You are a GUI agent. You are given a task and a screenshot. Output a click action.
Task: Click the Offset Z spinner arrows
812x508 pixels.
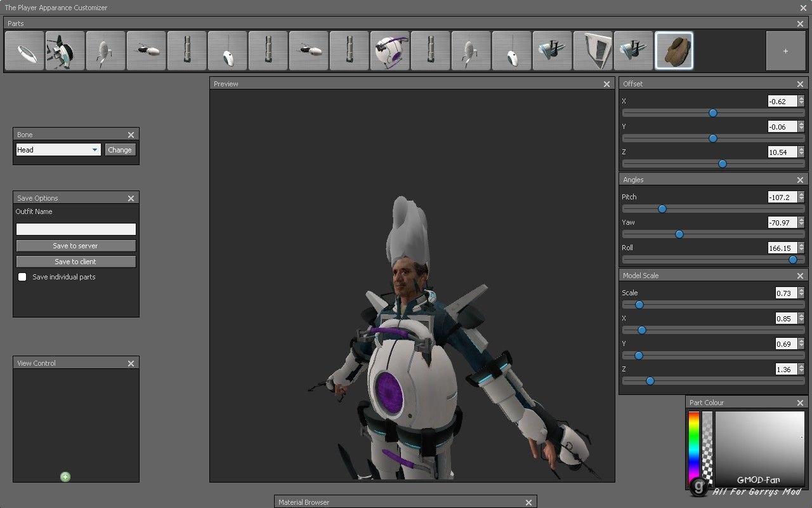coord(801,152)
